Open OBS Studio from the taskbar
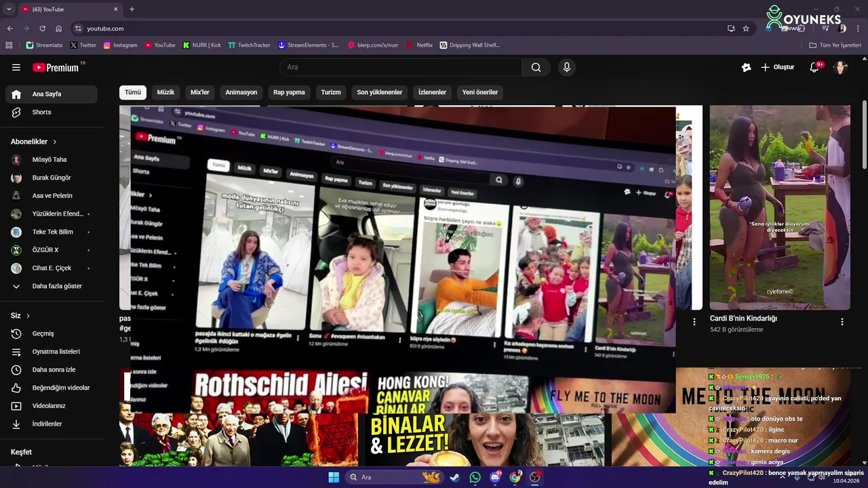Image resolution: width=868 pixels, height=488 pixels. 535,477
